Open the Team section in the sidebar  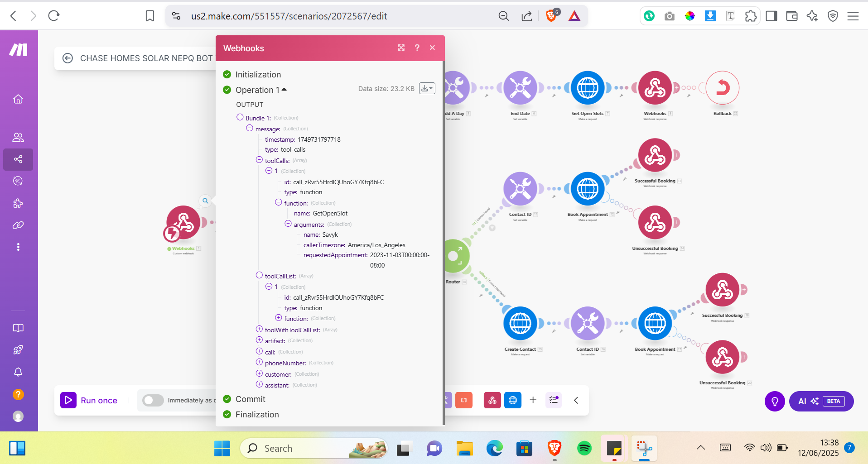(18, 137)
